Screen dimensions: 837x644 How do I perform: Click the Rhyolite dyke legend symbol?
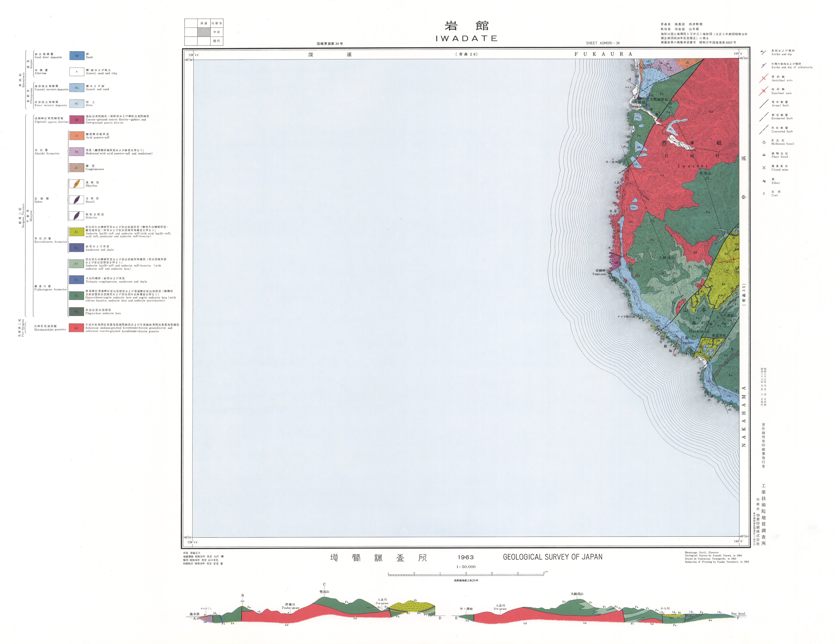(76, 184)
